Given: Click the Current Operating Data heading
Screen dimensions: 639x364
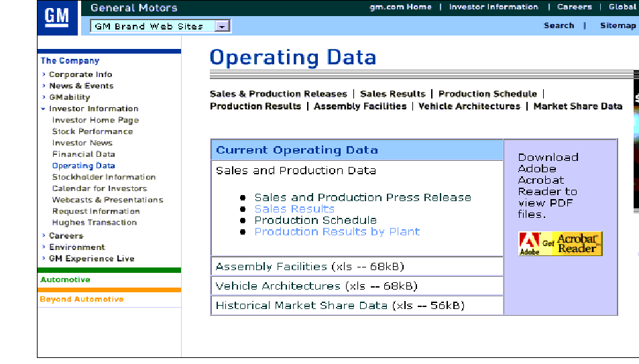Looking at the screenshot, I should click(x=296, y=150).
